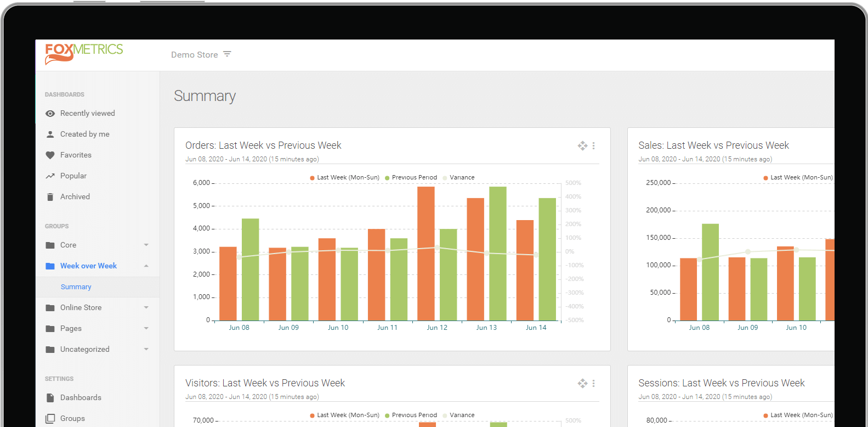
Task: Click the Popular trending arrow icon
Action: (x=50, y=176)
